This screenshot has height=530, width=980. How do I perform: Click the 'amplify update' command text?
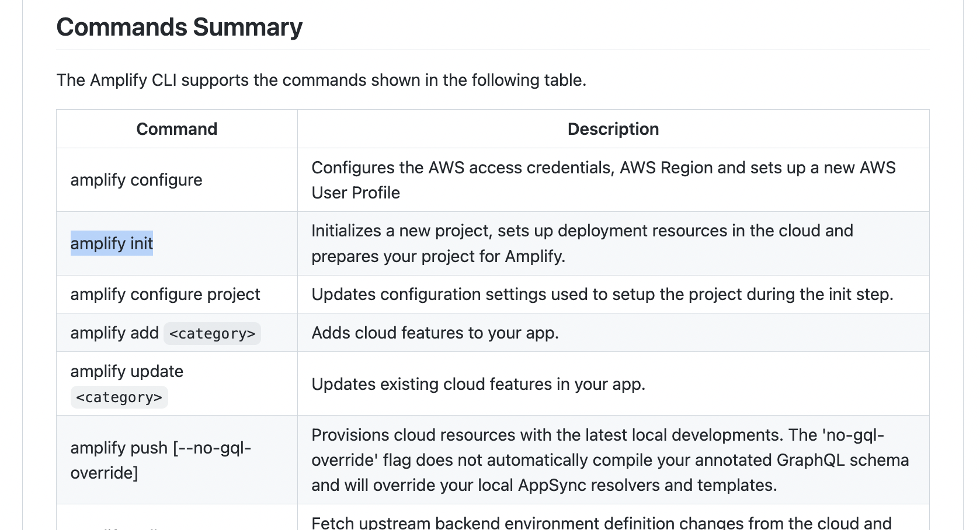pos(127,371)
